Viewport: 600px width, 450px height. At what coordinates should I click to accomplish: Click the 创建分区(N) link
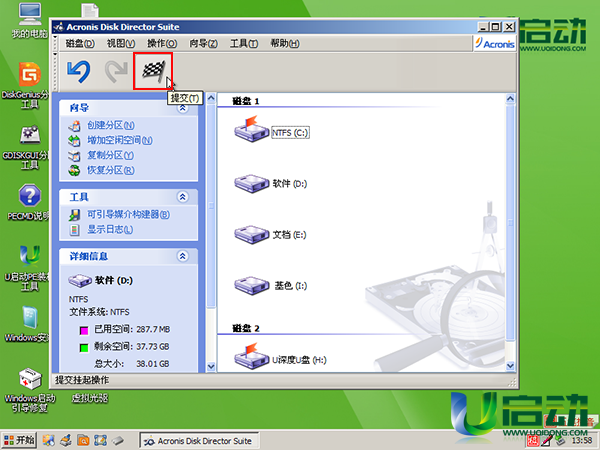(x=111, y=125)
